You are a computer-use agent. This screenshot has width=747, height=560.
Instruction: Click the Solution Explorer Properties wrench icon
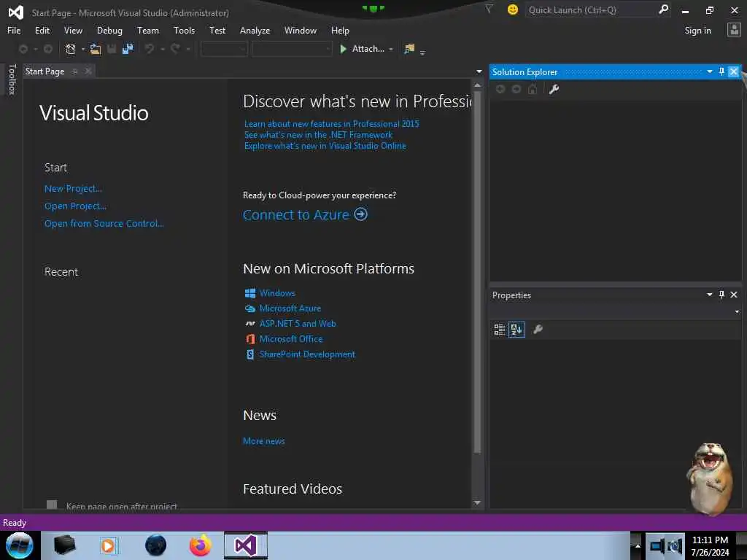pos(554,89)
